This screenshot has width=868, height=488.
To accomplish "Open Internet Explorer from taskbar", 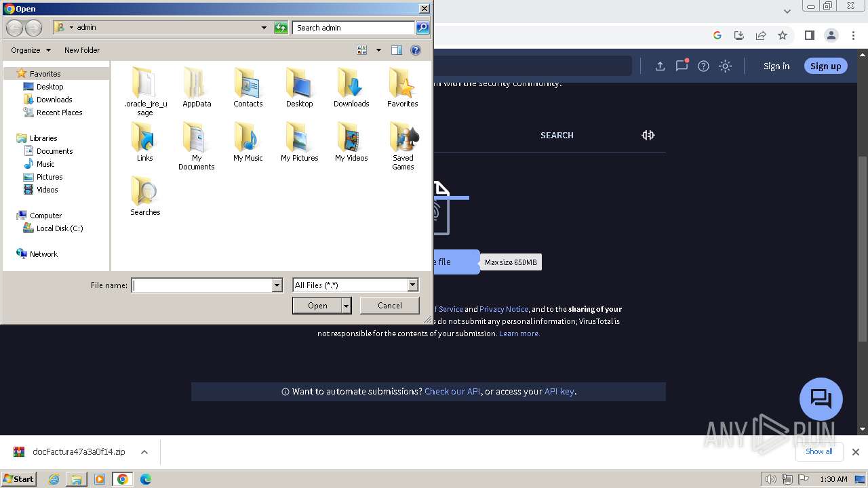I will coord(54,479).
